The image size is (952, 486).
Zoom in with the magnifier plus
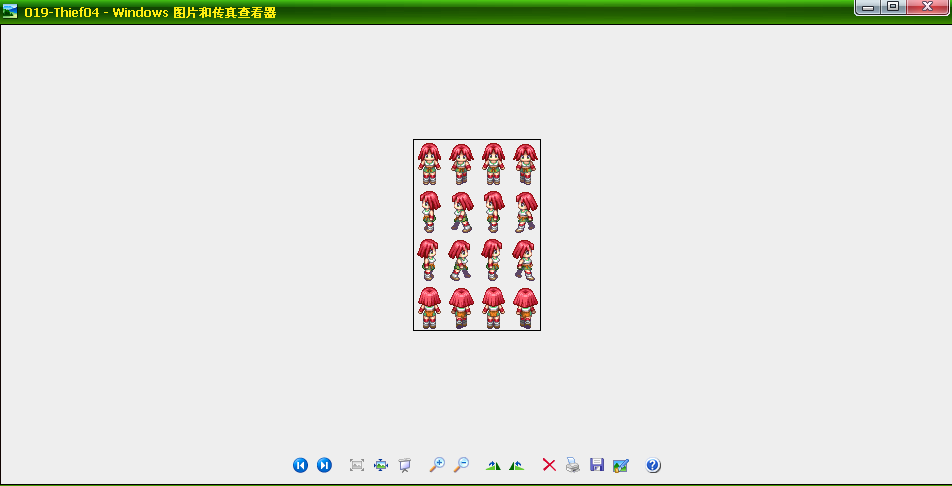(x=437, y=465)
